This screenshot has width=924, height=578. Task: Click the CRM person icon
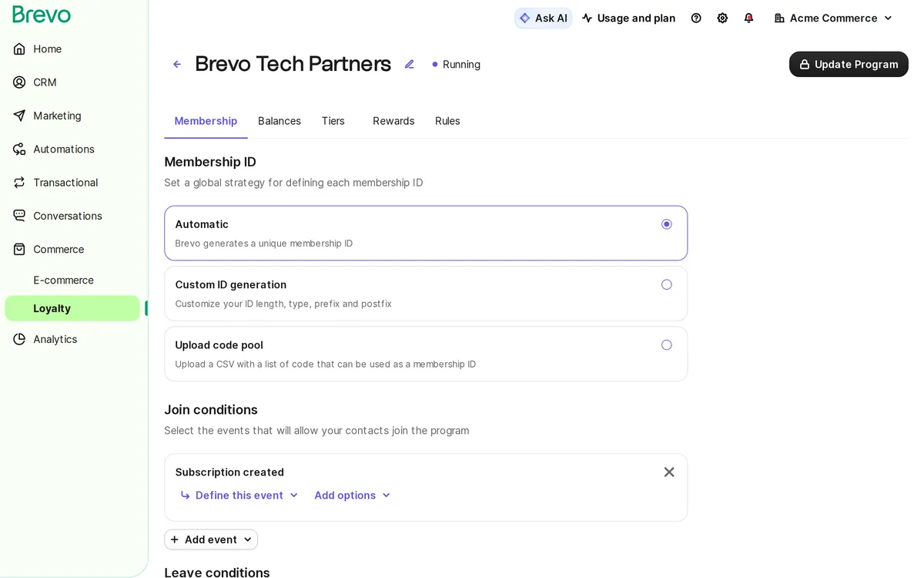[19, 82]
